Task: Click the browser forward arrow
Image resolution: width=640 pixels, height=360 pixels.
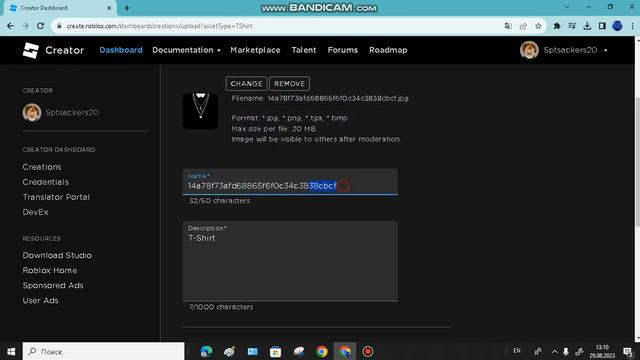Action: click(x=25, y=26)
